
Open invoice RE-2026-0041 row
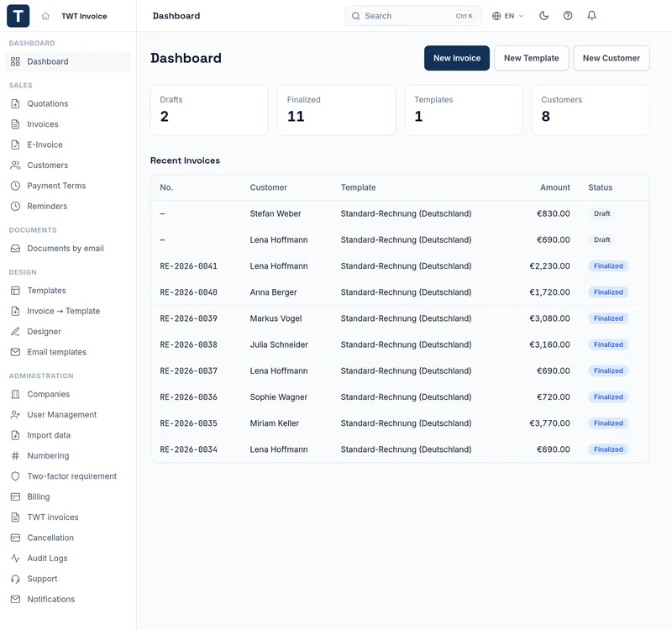[x=400, y=266]
